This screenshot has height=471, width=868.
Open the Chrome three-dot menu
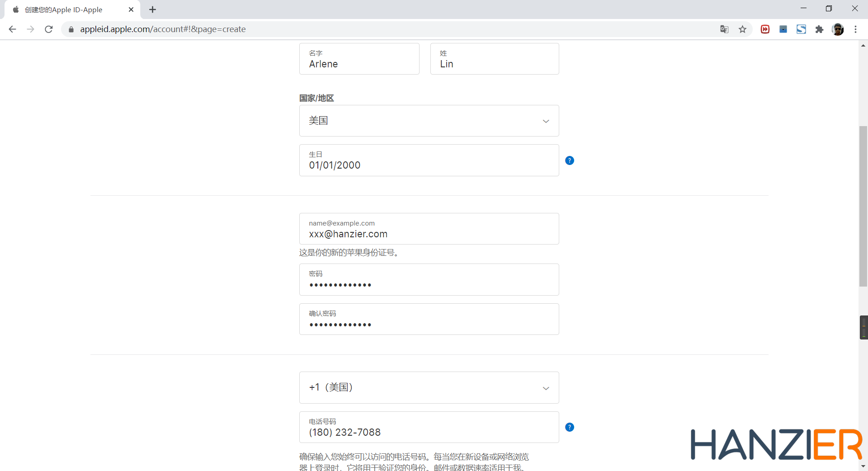tap(855, 29)
